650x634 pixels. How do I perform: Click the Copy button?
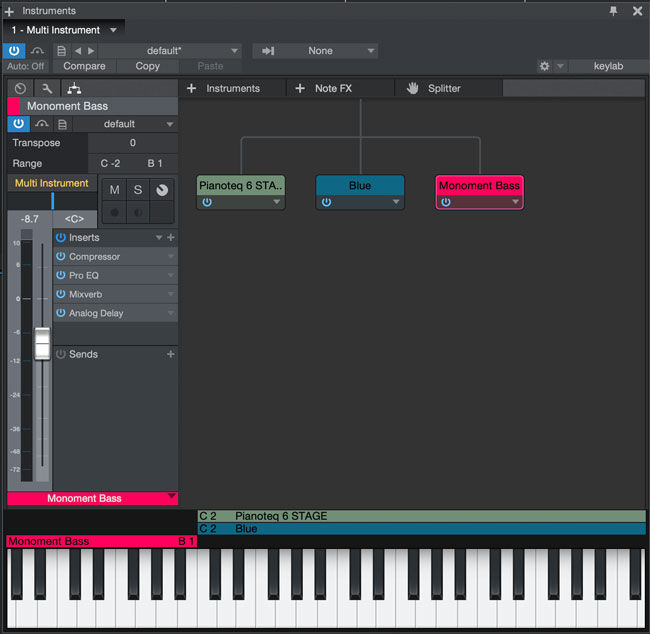148,66
